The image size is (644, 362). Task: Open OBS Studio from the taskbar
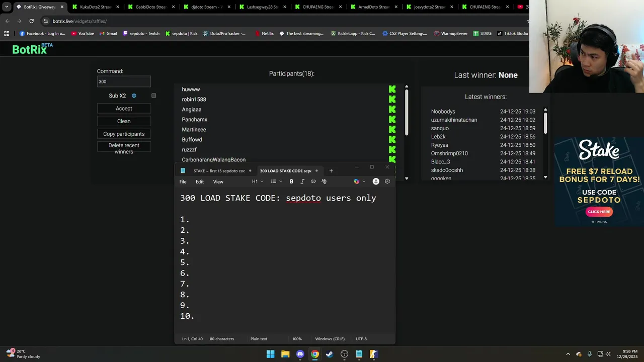[344, 354]
